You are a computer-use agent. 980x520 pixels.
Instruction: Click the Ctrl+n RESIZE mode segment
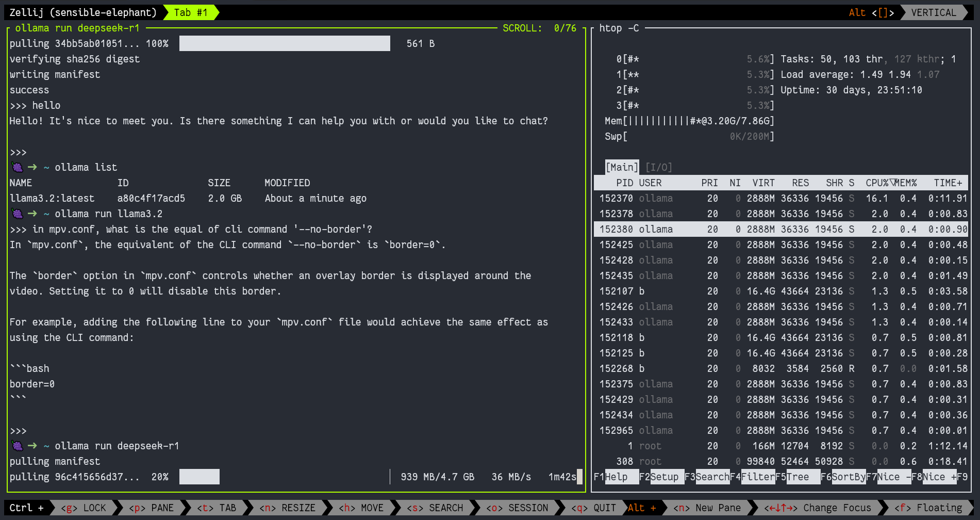[x=287, y=508]
